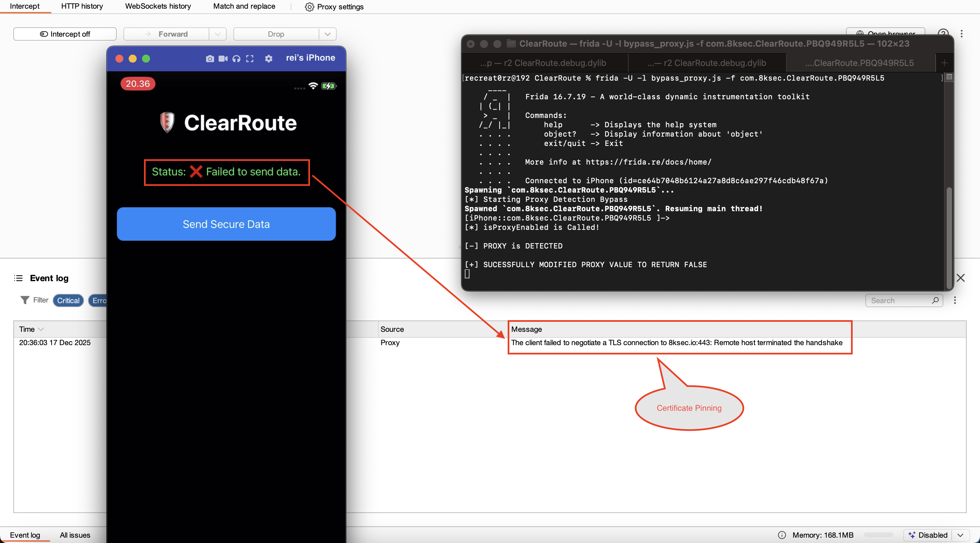Image resolution: width=980 pixels, height=543 pixels.
Task: Open the Match and replace tab
Action: tap(244, 6)
